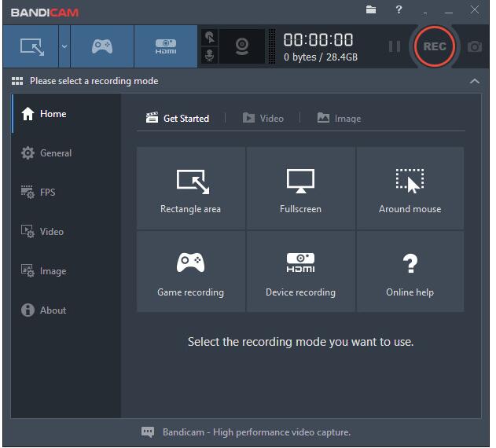Toggle mouse cursor effects icon
The height and width of the screenshot is (448, 496).
click(209, 38)
